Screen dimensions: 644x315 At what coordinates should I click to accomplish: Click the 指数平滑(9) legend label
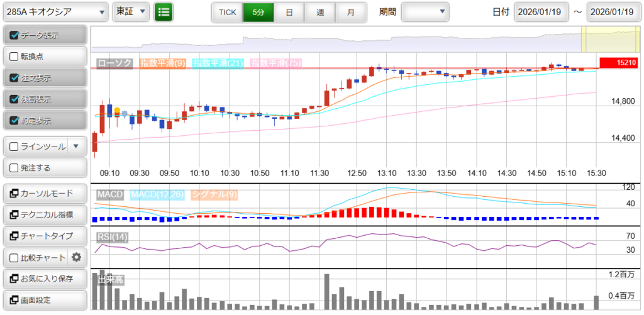[x=162, y=63]
